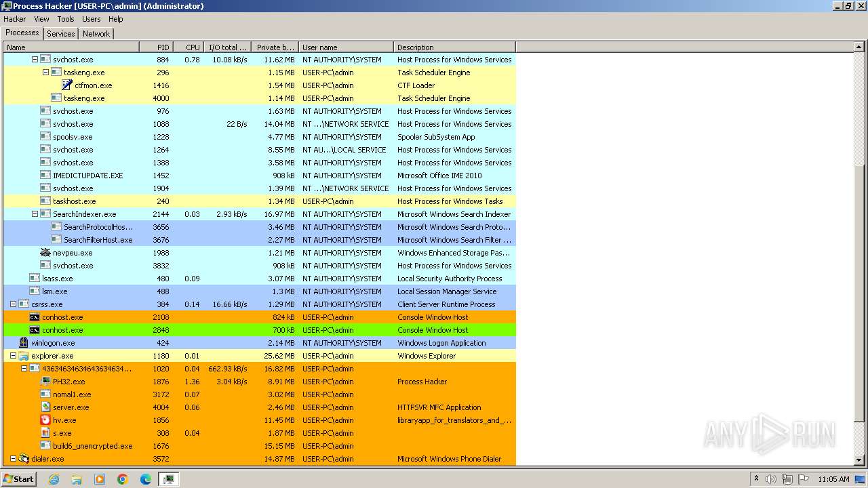
Task: Select the SearchFilterHost.exe process name
Action: (x=98, y=240)
